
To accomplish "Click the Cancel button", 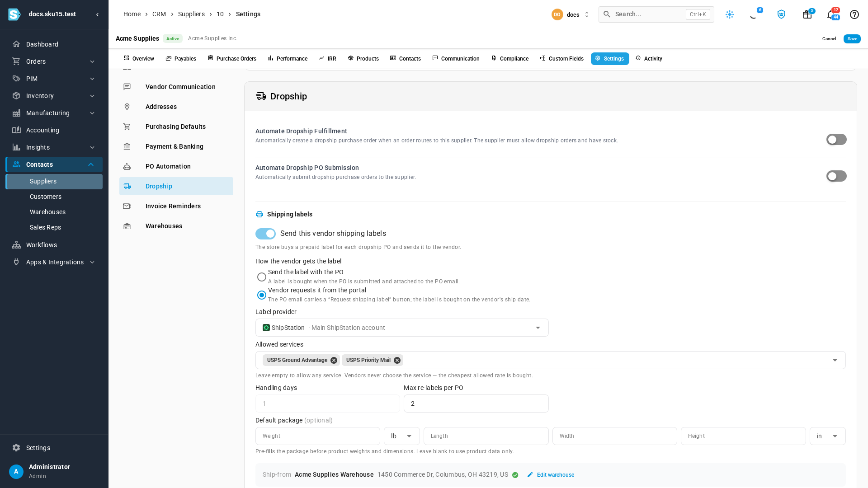I will [x=829, y=39].
